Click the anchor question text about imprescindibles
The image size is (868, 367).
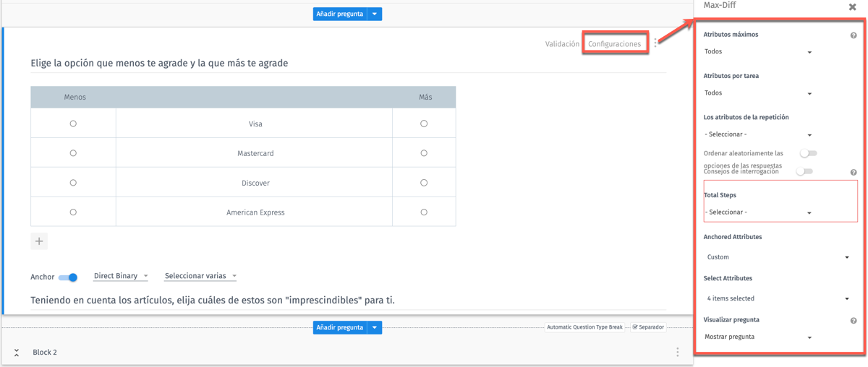tap(213, 300)
